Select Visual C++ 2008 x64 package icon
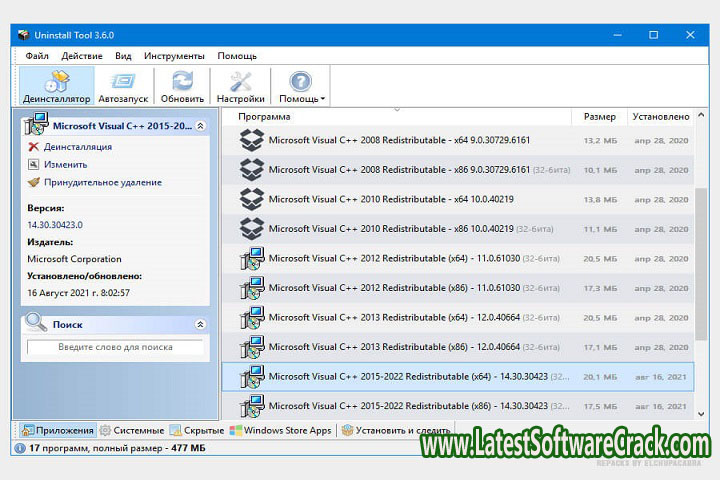 click(x=251, y=141)
